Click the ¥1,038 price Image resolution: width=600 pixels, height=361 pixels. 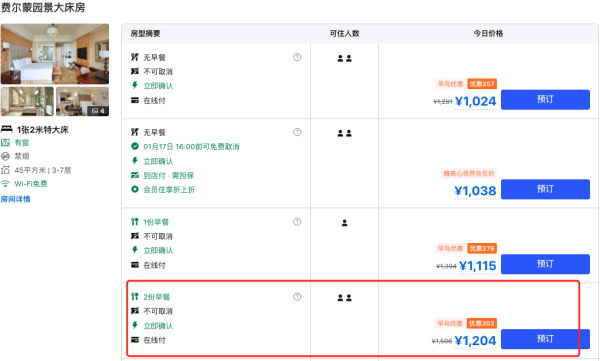475,191
